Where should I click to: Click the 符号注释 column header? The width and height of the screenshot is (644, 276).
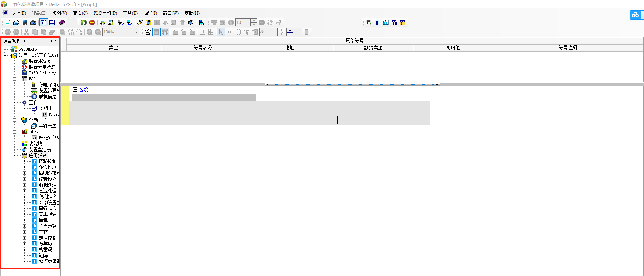(568, 47)
